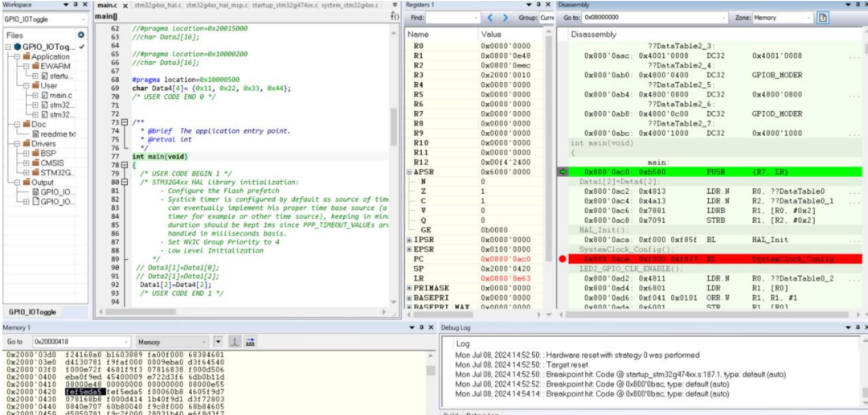868x415 pixels.
Task: Click the LR register value 0x0800'0e63
Action: coord(506,278)
